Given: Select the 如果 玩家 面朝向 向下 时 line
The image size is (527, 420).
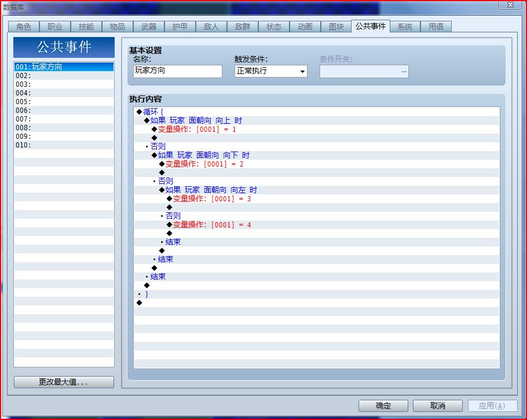Looking at the screenshot, I should tap(317, 155).
